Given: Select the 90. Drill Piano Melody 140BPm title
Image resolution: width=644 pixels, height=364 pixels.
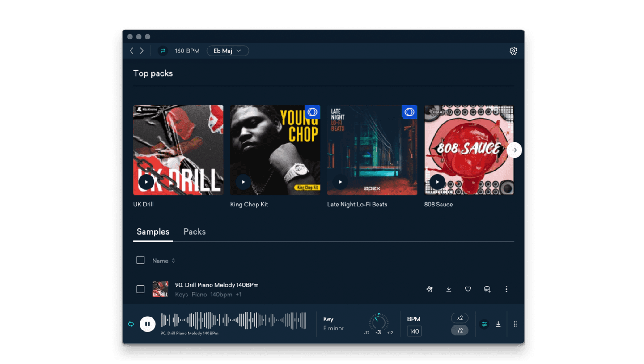Looking at the screenshot, I should point(217,285).
